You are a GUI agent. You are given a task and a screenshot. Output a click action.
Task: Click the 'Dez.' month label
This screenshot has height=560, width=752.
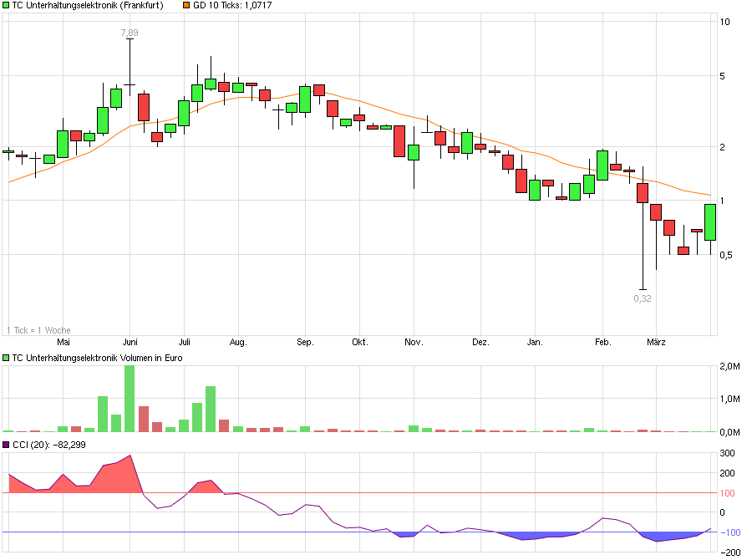coord(480,342)
